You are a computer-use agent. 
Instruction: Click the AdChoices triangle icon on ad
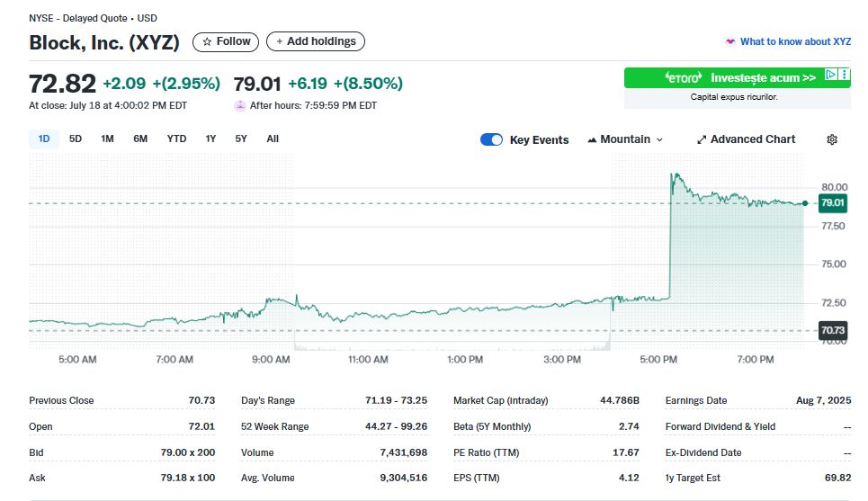(x=831, y=74)
